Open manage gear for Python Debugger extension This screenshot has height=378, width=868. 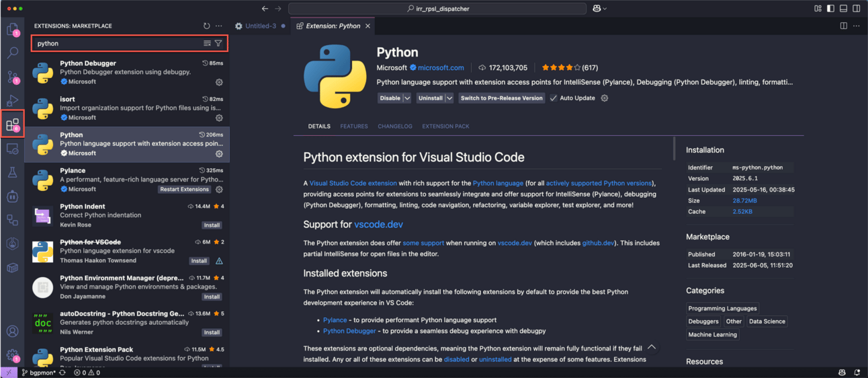pyautogui.click(x=219, y=82)
